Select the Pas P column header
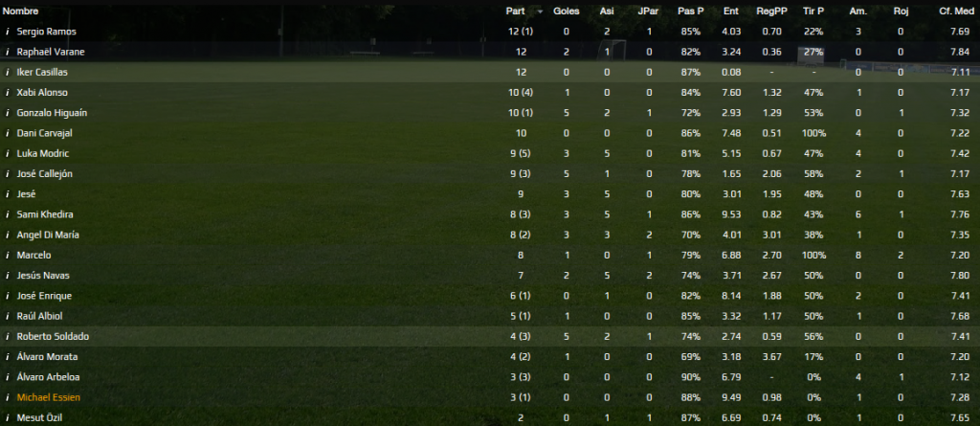This screenshot has width=980, height=426. click(x=691, y=11)
